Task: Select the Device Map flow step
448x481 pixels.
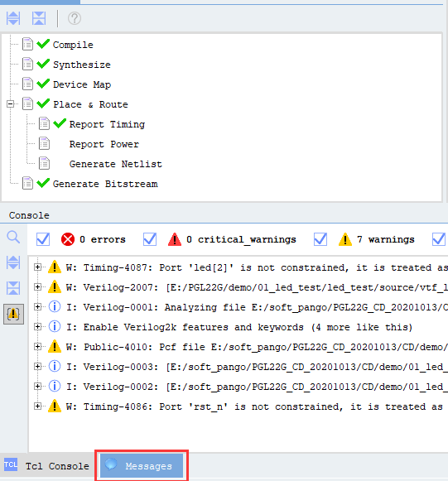Action: [x=82, y=84]
